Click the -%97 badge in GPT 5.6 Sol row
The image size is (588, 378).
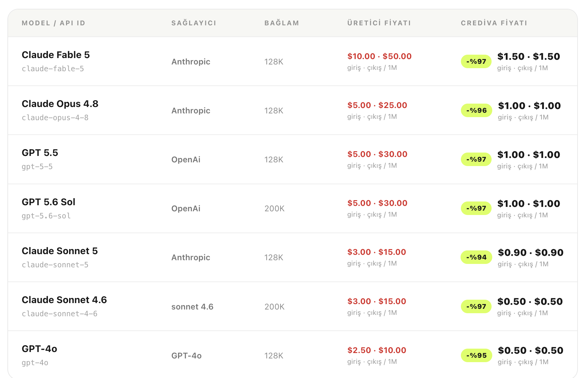[476, 208]
